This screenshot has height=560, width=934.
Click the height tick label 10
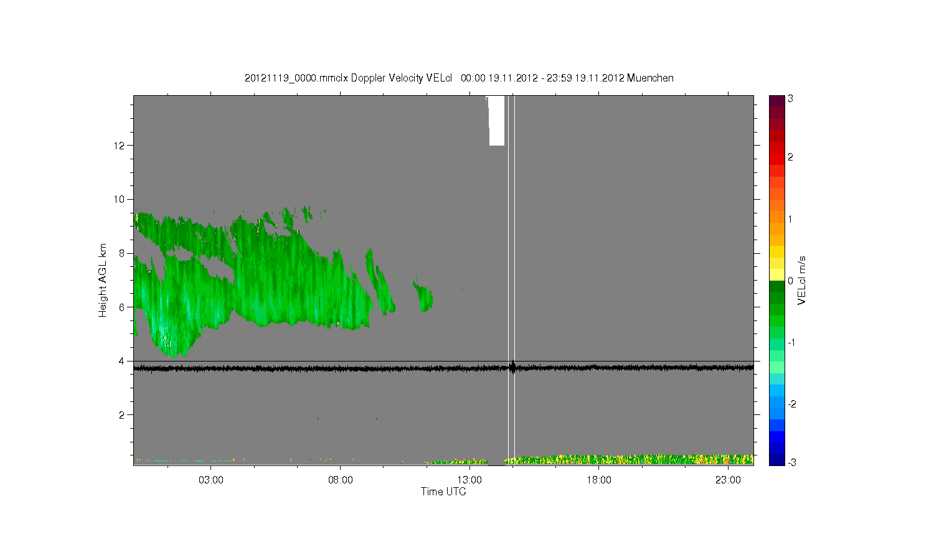click(x=120, y=199)
